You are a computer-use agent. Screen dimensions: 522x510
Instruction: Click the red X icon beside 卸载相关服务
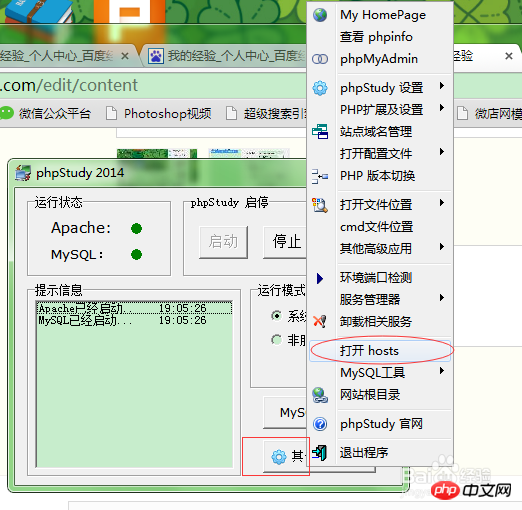tap(320, 321)
